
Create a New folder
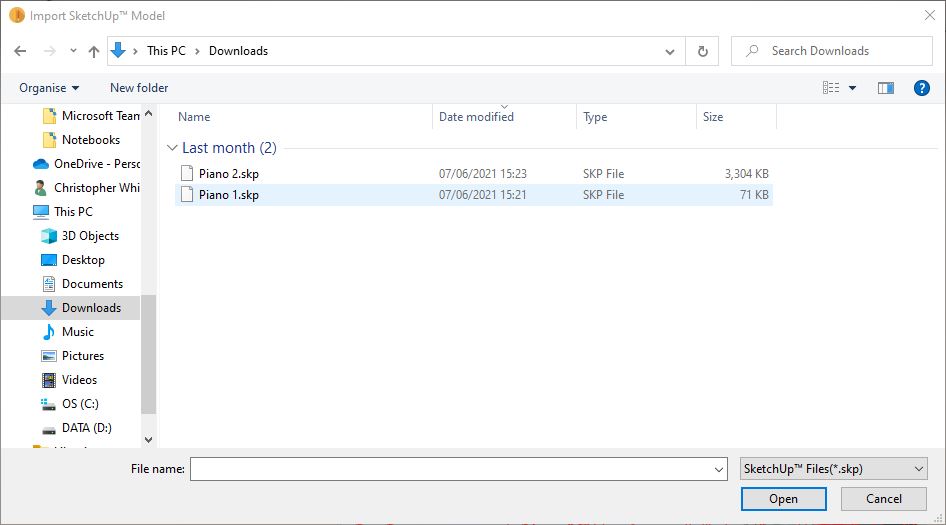(x=139, y=88)
